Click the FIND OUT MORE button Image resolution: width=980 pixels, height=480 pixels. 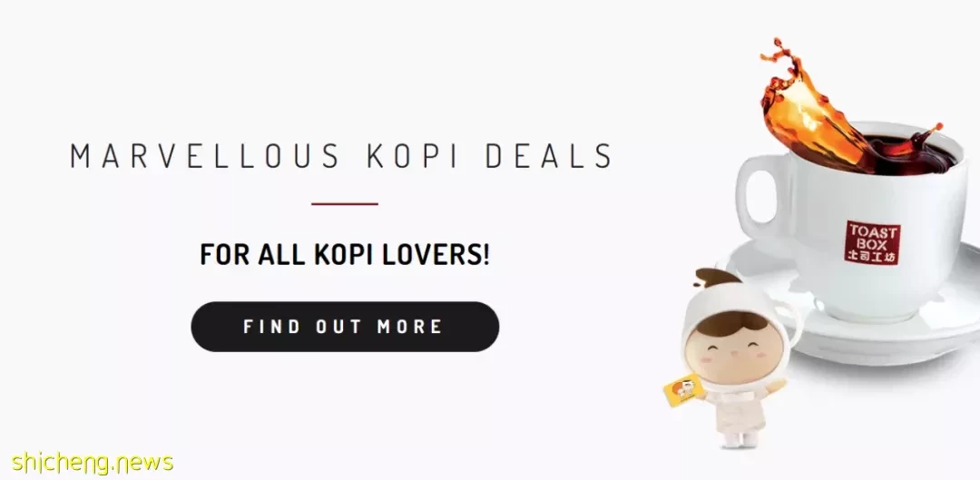click(x=345, y=327)
